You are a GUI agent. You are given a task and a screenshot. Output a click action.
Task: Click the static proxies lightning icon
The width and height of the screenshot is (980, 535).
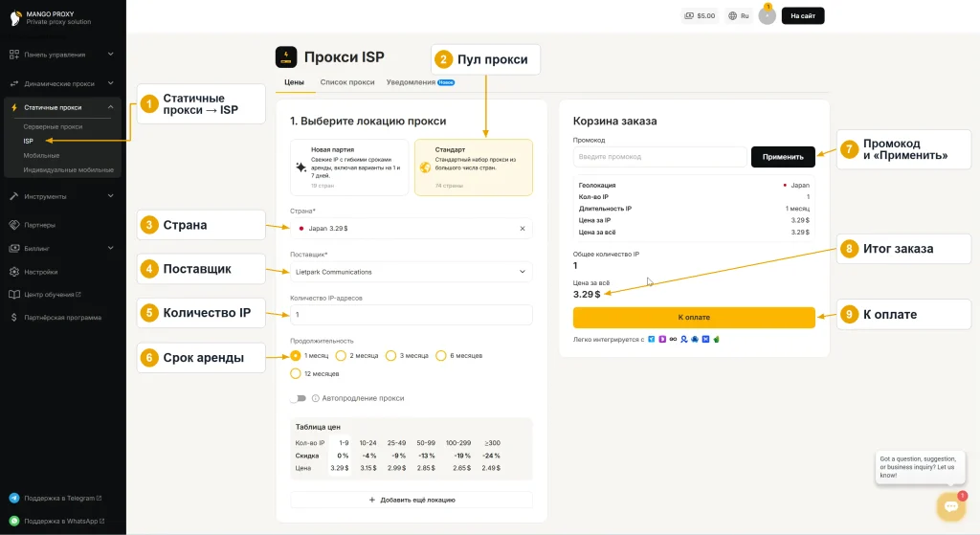[x=14, y=107]
